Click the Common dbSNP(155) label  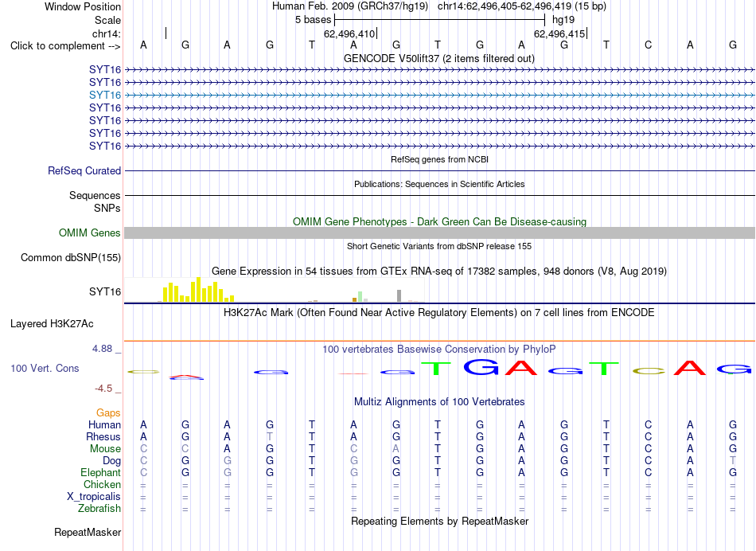coord(70,258)
